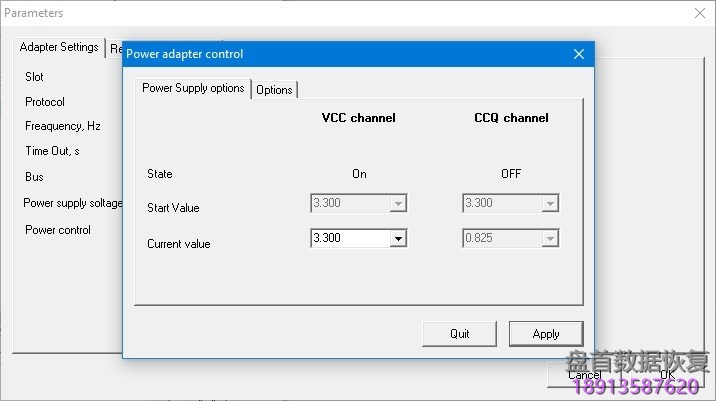Close the Parameters window

pos(699,13)
